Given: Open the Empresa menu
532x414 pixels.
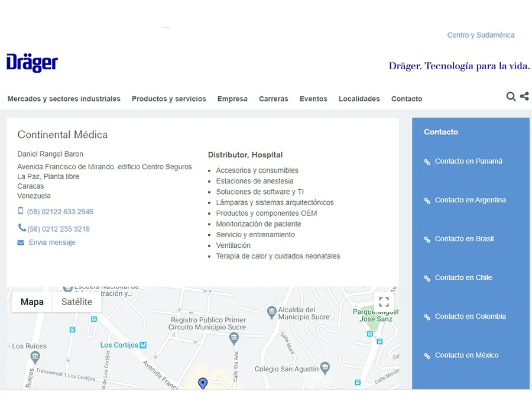Looking at the screenshot, I should pyautogui.click(x=232, y=99).
